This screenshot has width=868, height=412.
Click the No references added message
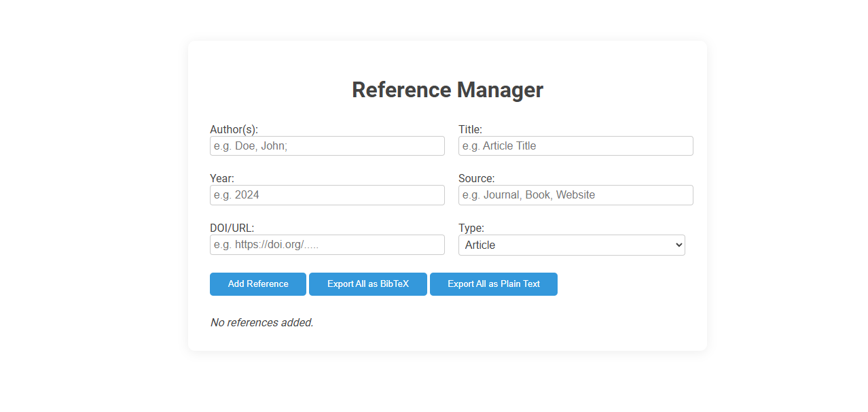point(261,322)
